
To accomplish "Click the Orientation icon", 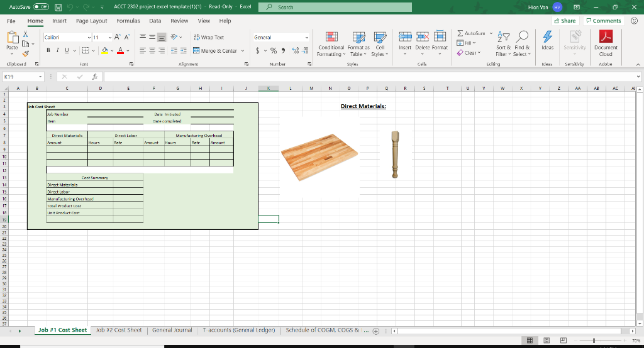I will (x=174, y=37).
